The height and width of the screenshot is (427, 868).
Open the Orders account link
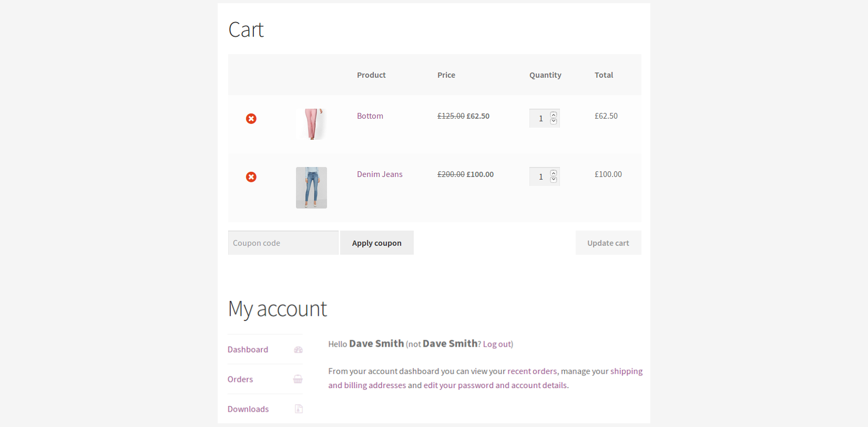(x=240, y=379)
